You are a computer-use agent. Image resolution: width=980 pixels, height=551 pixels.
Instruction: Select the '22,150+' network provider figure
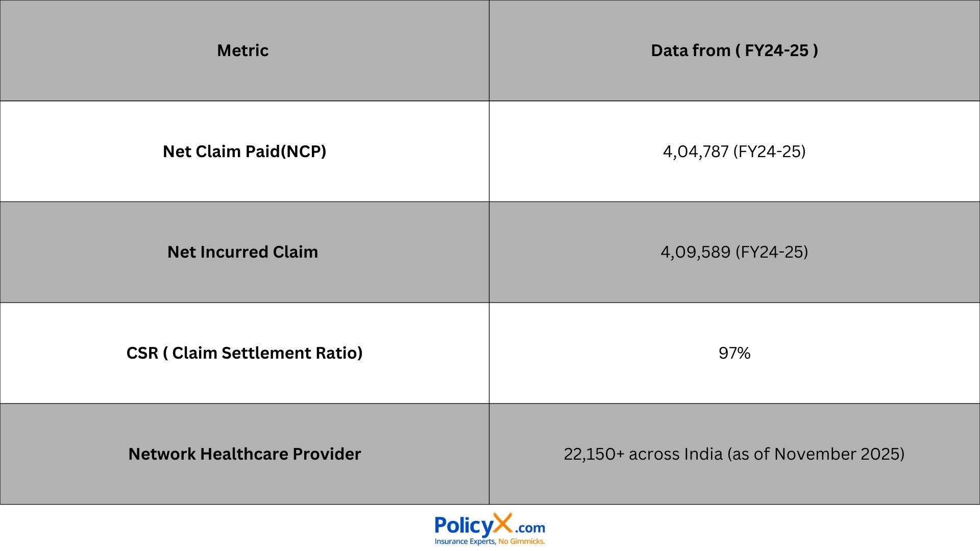click(x=594, y=454)
